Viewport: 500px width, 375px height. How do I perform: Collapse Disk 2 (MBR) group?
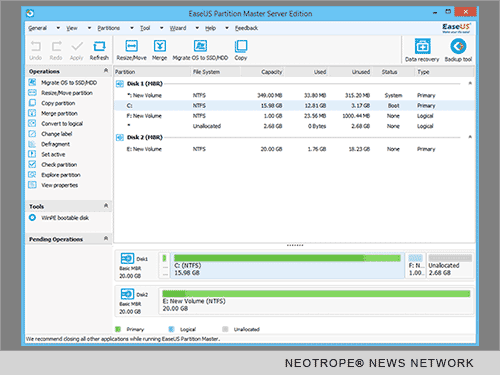tap(470, 137)
